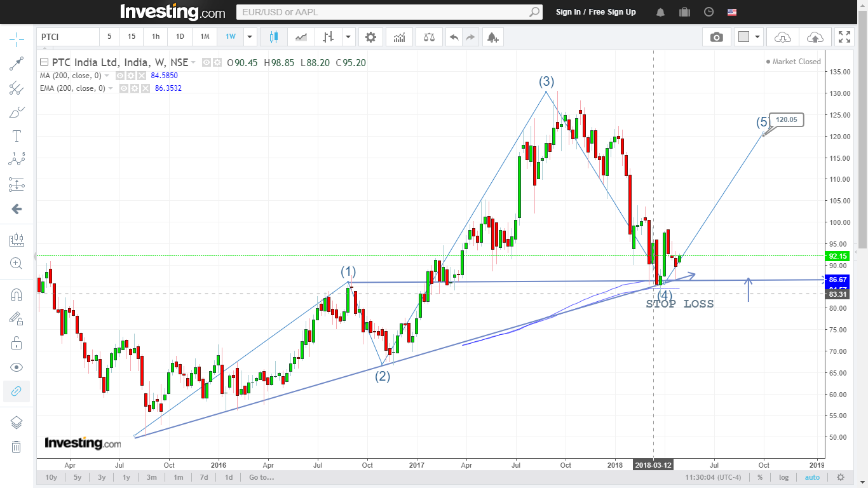Open Investing.com home logo
Image resolution: width=868 pixels, height=488 pixels.
[172, 11]
